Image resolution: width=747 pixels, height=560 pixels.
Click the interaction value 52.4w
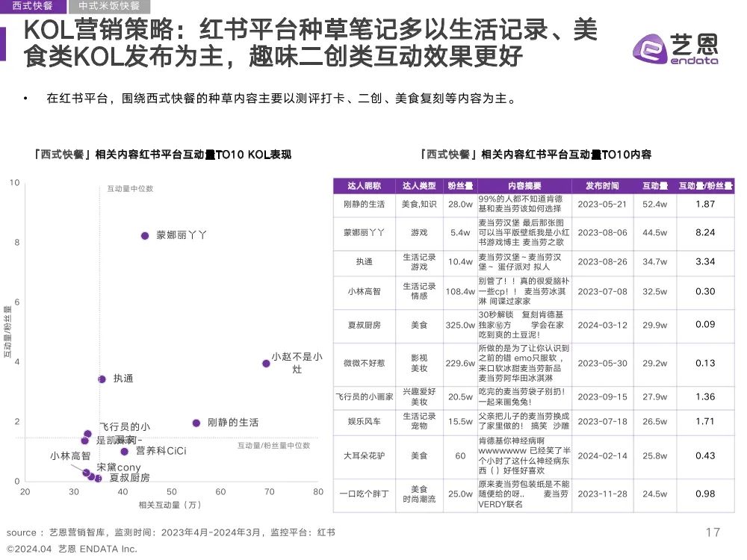click(655, 205)
